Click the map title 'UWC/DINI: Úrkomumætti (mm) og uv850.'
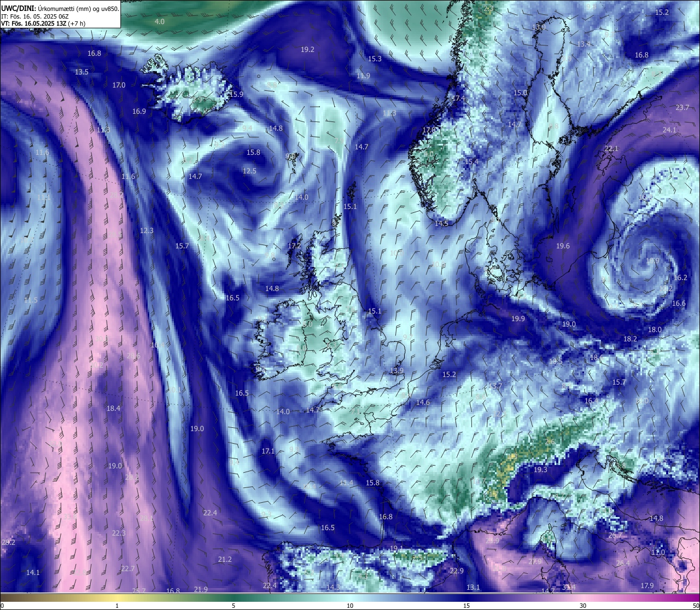700x610 pixels. tap(60, 8)
